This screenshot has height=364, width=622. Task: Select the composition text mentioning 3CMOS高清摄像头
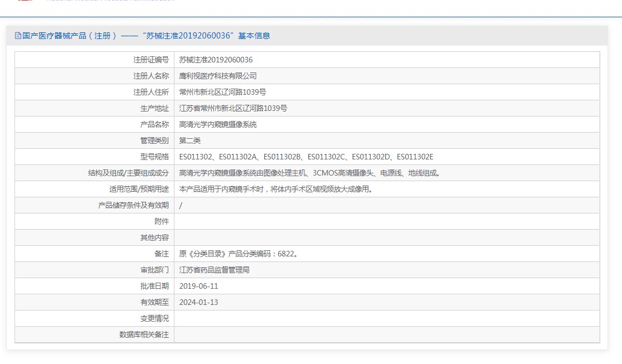310,173
